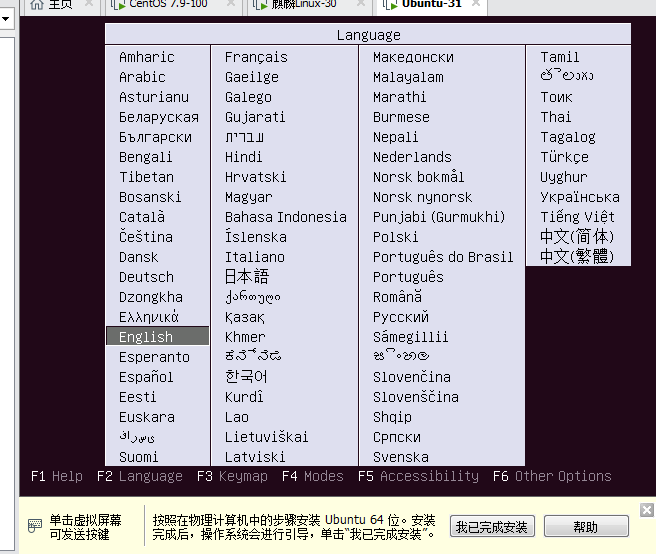Image resolution: width=656 pixels, height=554 pixels.
Task: Click the keyboard icon in hint bar
Action: (x=35, y=526)
